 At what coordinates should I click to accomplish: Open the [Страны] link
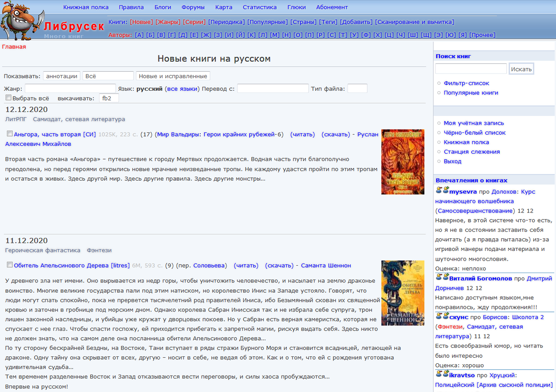(x=303, y=22)
